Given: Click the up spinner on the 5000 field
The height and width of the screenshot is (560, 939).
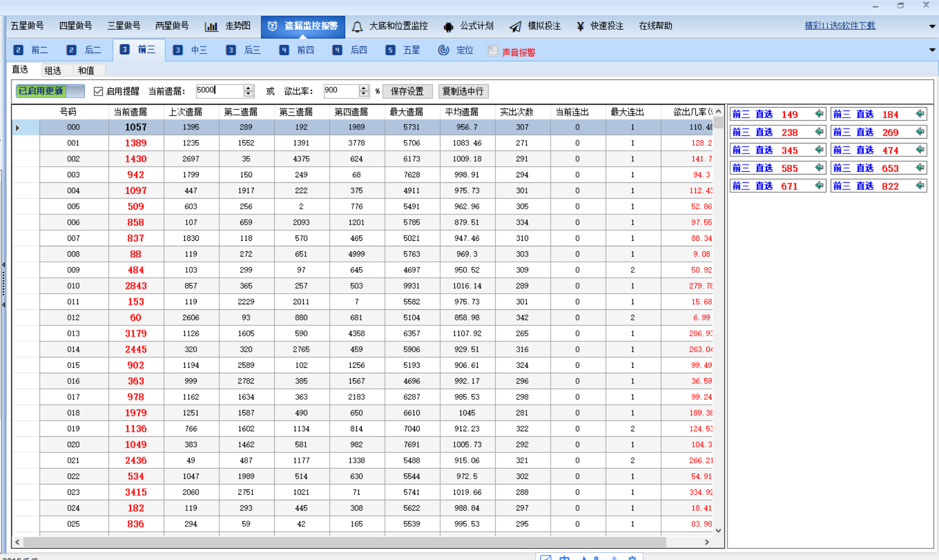Looking at the screenshot, I should (x=249, y=88).
